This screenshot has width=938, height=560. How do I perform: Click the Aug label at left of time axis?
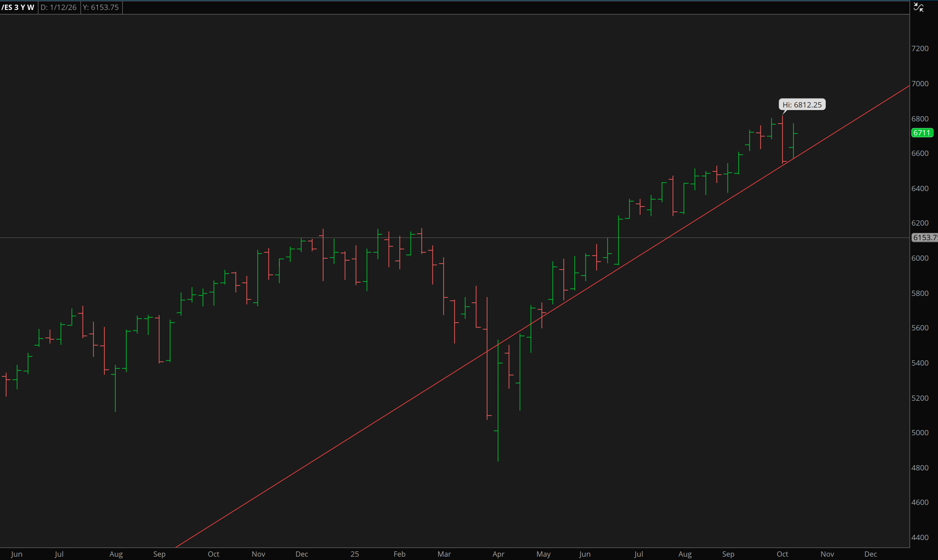(116, 554)
